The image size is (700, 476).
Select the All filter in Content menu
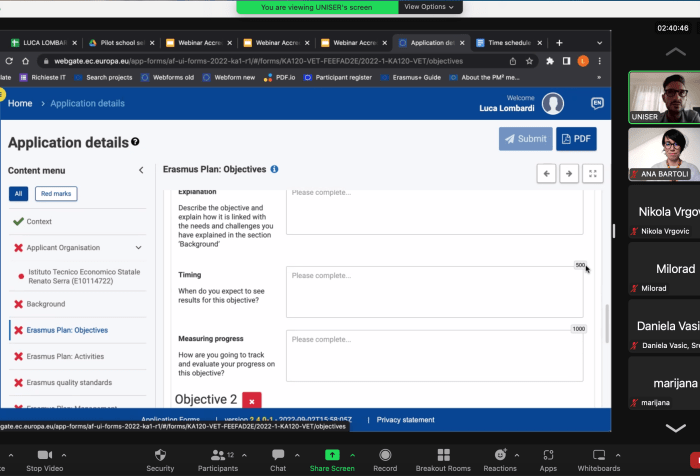[19, 194]
